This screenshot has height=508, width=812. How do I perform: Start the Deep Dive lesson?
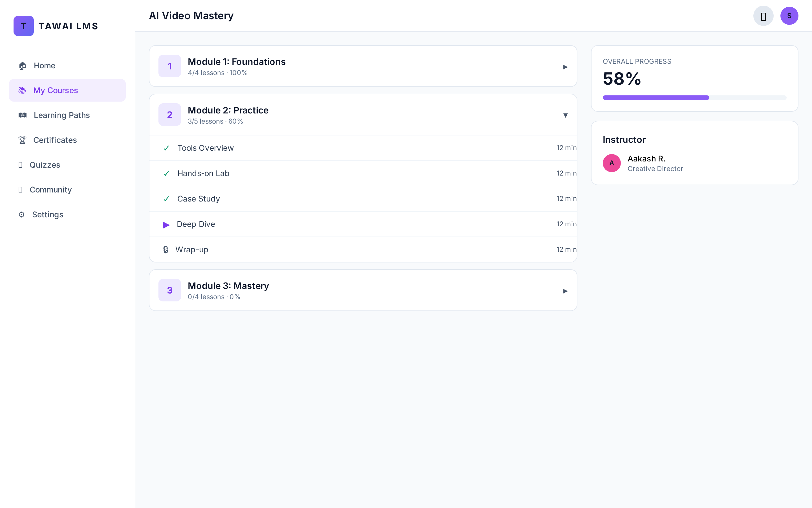[x=363, y=224]
